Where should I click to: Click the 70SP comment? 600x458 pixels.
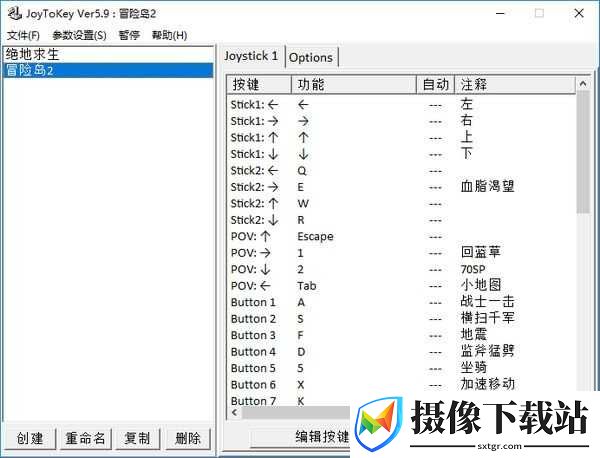tap(473, 269)
